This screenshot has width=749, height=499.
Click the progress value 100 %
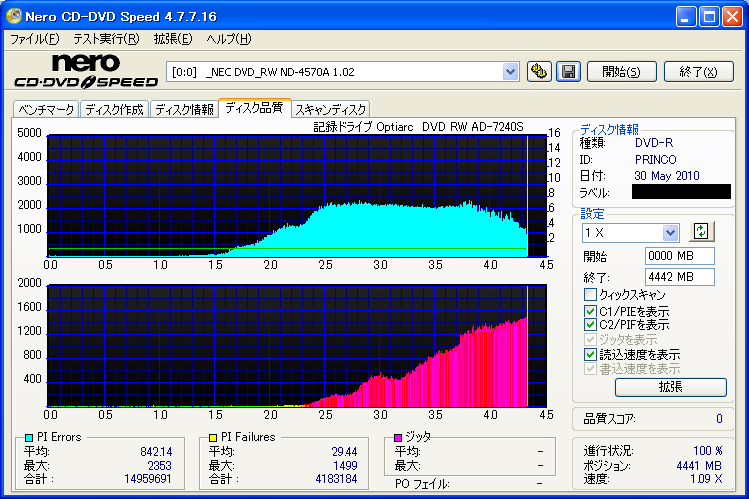[x=707, y=450]
